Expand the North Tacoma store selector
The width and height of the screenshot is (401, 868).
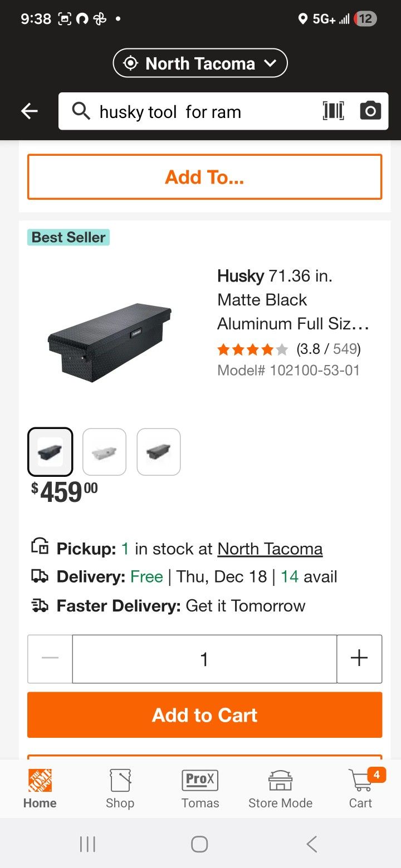pos(200,63)
